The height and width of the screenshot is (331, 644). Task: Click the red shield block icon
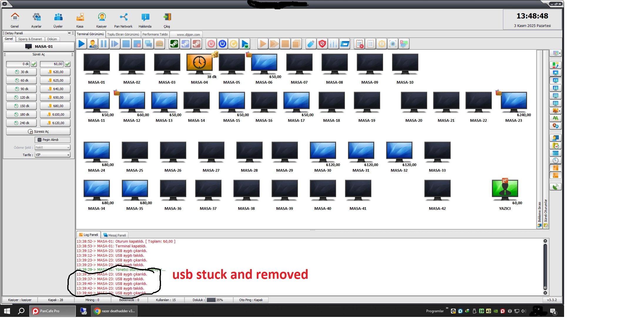322,44
